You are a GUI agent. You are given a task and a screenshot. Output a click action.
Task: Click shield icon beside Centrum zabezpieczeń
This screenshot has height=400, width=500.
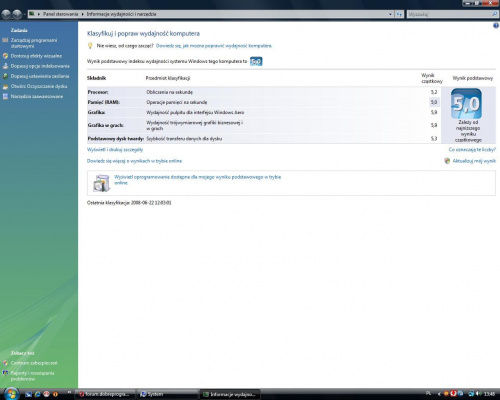point(5,363)
